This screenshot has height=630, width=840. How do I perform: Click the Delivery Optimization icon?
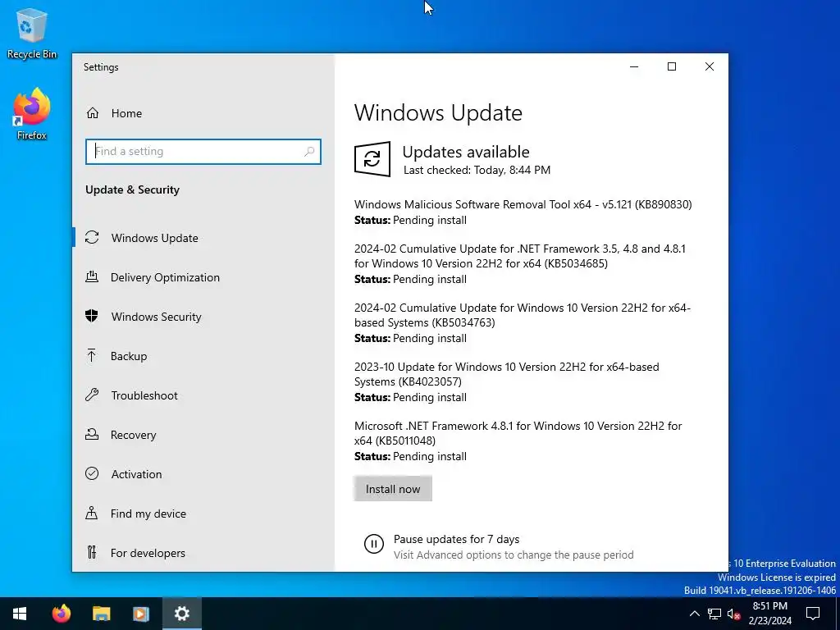point(92,277)
